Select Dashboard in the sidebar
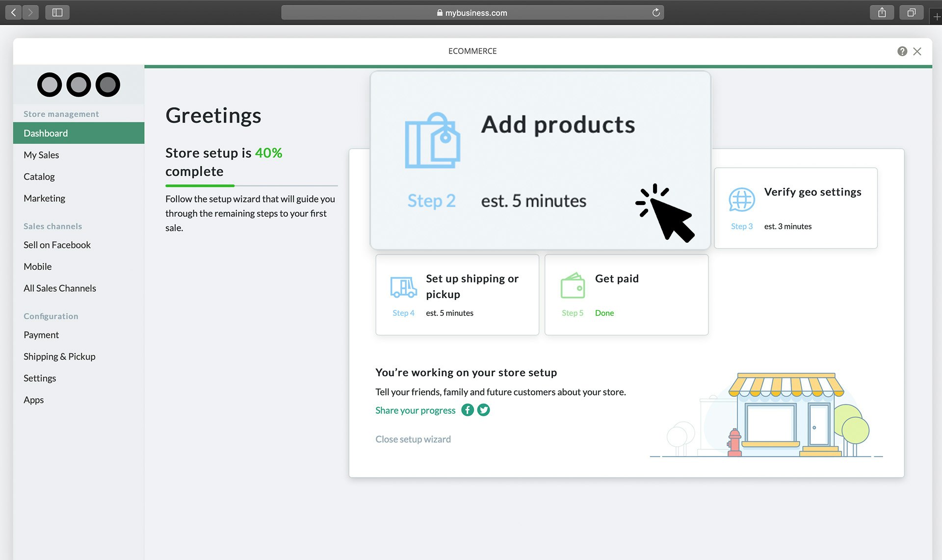This screenshot has width=942, height=560. pyautogui.click(x=78, y=133)
